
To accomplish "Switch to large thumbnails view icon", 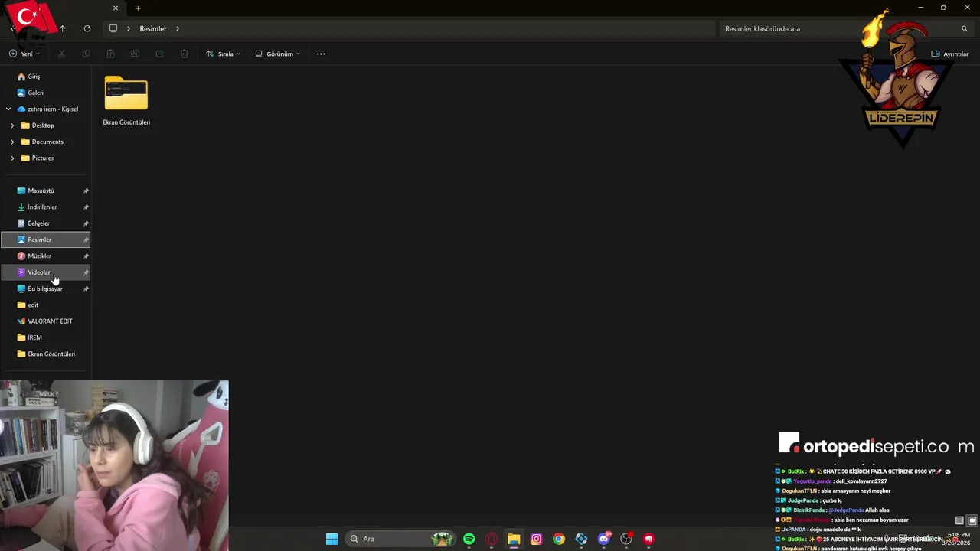I will (972, 520).
